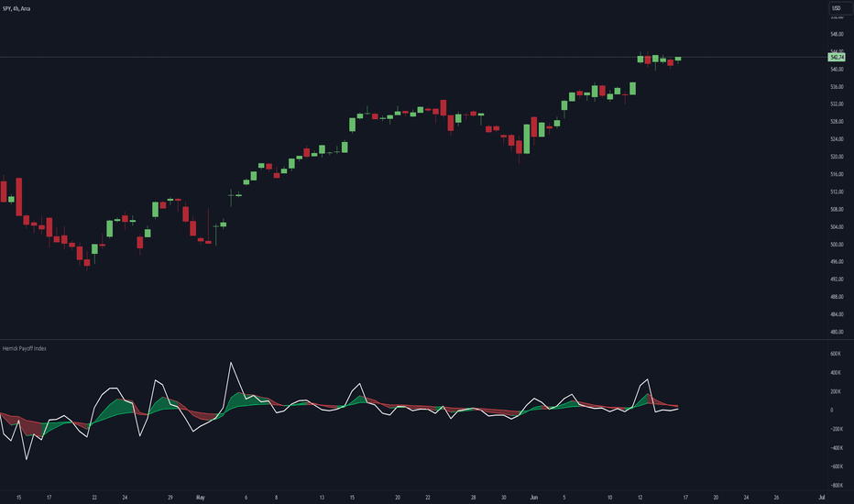Image resolution: width=854 pixels, height=504 pixels.
Task: Click the SPY, 4h, Arca symbol label
Action: (x=16, y=9)
